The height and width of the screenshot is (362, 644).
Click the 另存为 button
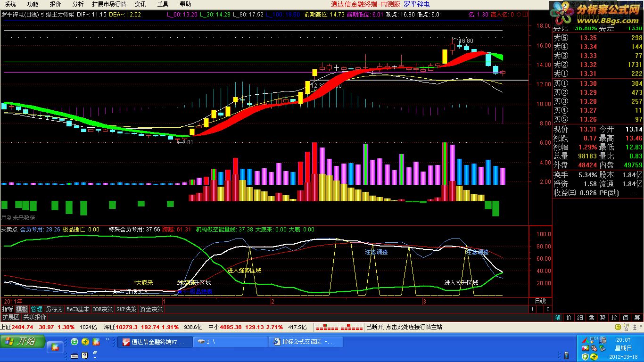pos(54,309)
